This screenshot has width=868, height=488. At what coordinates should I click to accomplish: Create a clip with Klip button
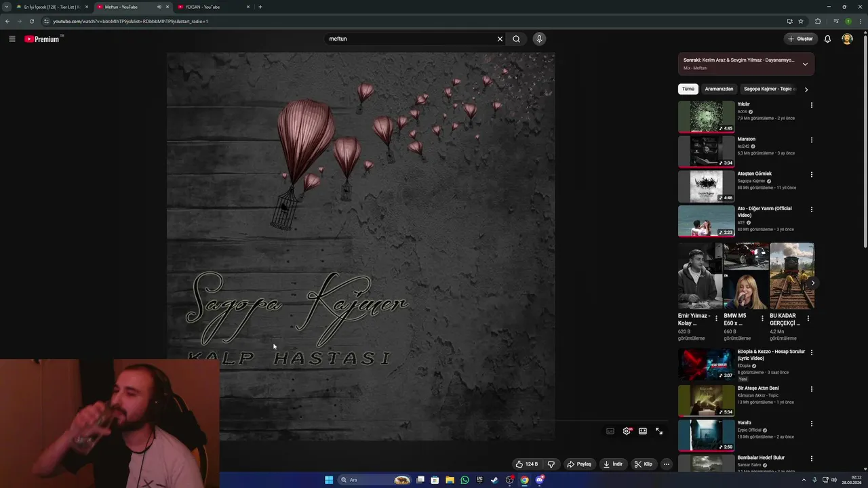[x=644, y=464]
